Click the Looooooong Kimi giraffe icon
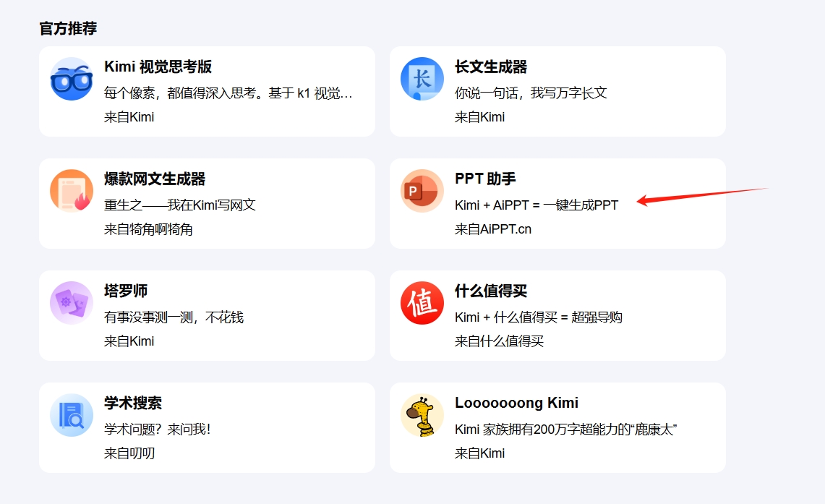Screen dimensions: 825x504 pyautogui.click(x=422, y=415)
